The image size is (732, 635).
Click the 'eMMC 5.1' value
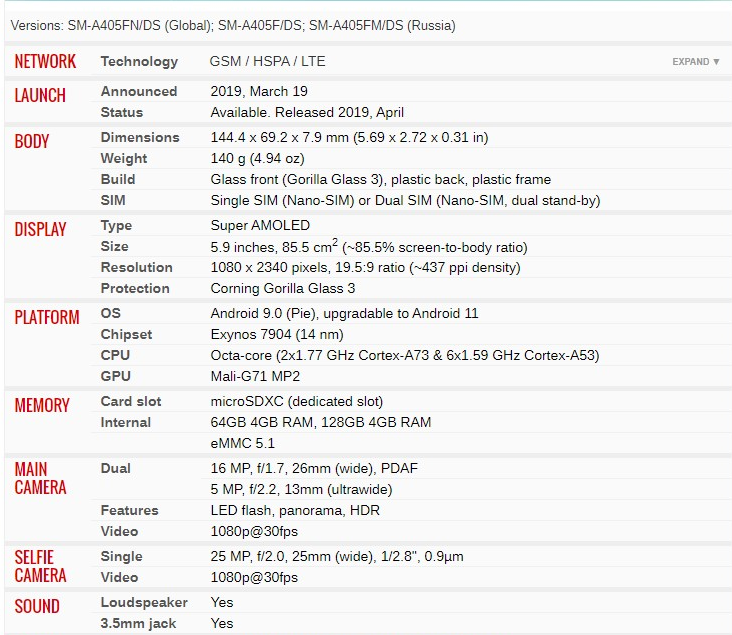[x=243, y=443]
